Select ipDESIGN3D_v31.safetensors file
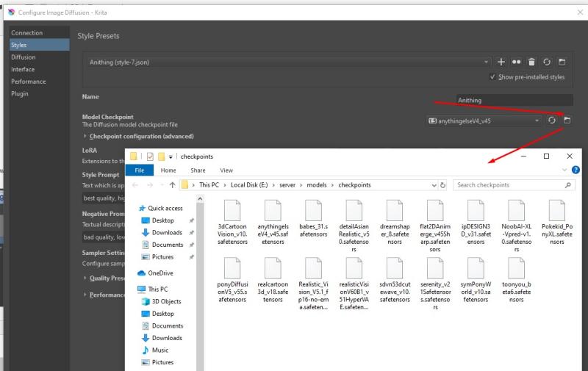 (x=476, y=222)
